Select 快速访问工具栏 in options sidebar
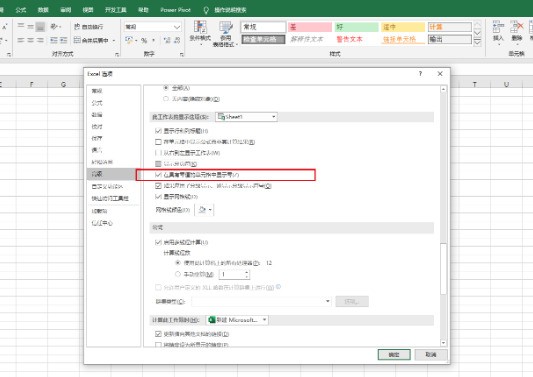Viewport: 533px width, 377px height. click(110, 198)
